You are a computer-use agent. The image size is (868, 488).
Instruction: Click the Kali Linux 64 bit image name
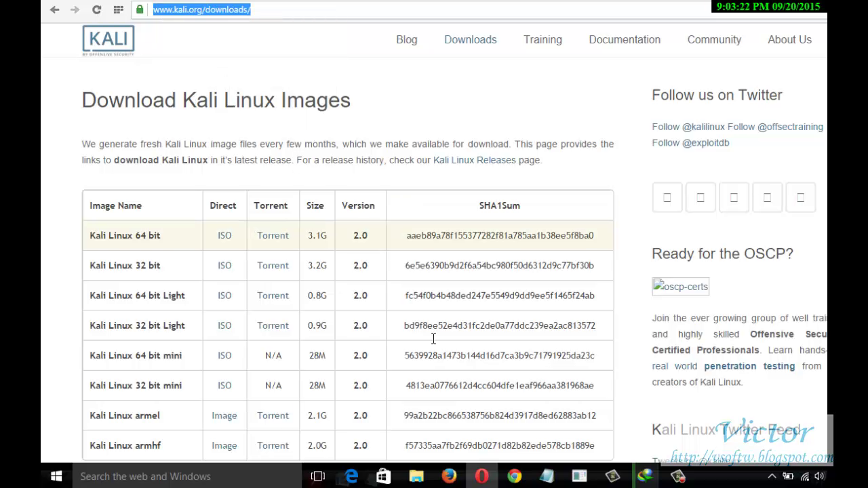pyautogui.click(x=125, y=235)
